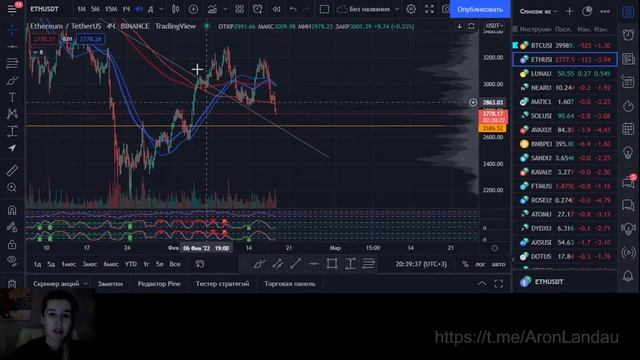Select DOTUS row in the watchlist
The height and width of the screenshot is (360, 640).
pyautogui.click(x=564, y=256)
